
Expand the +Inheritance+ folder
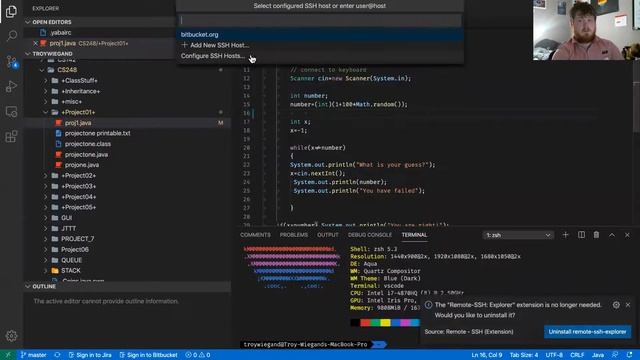click(x=46, y=91)
